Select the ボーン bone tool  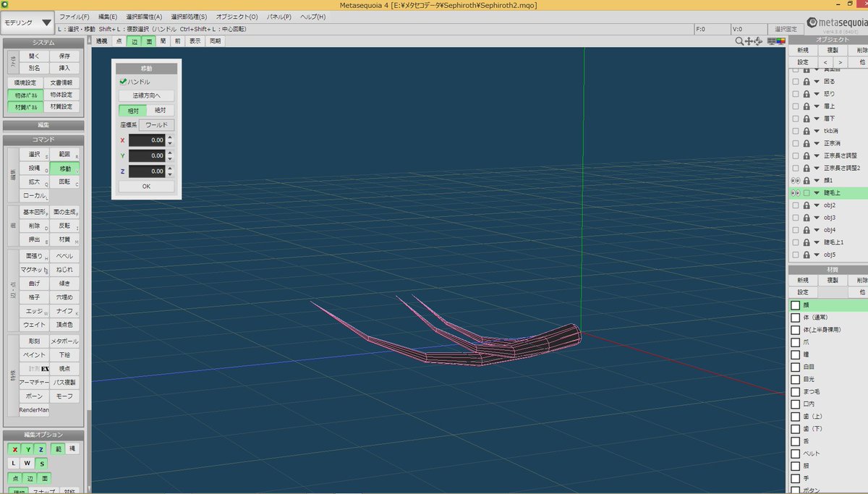click(x=35, y=396)
